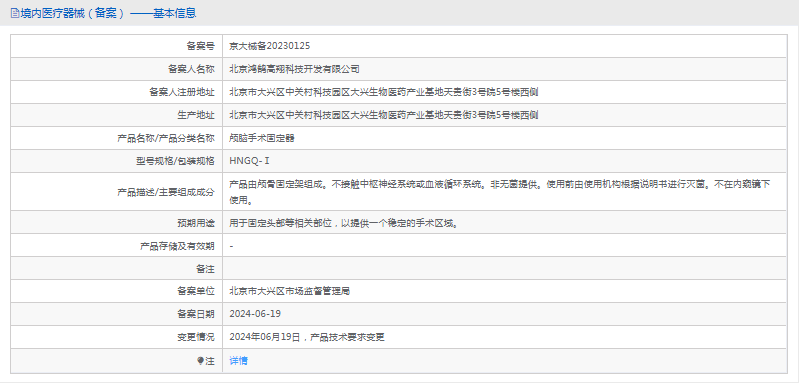The width and height of the screenshot is (799, 383).
Task: Click the 产品存储及有效期 label
Action: click(177, 246)
